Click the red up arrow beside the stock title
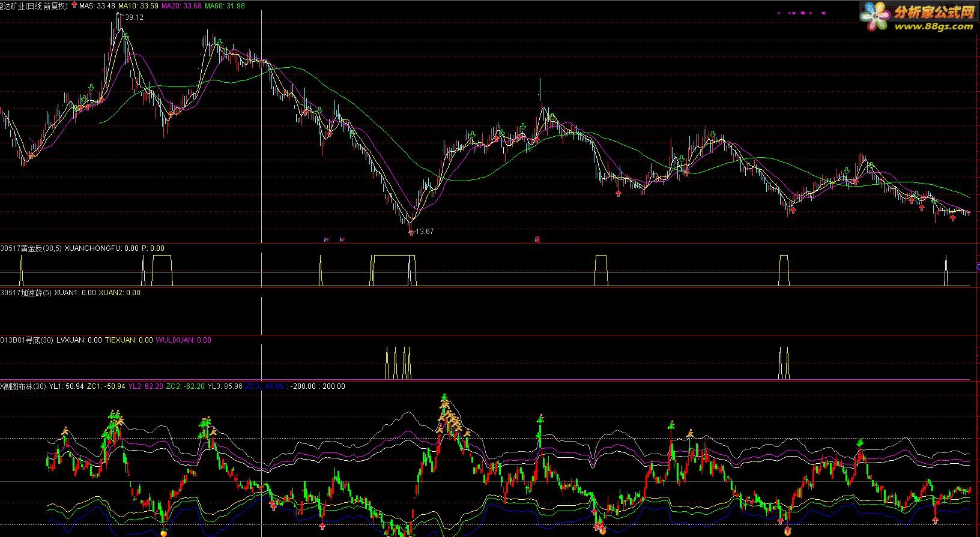This screenshot has width=980, height=537. (x=74, y=5)
